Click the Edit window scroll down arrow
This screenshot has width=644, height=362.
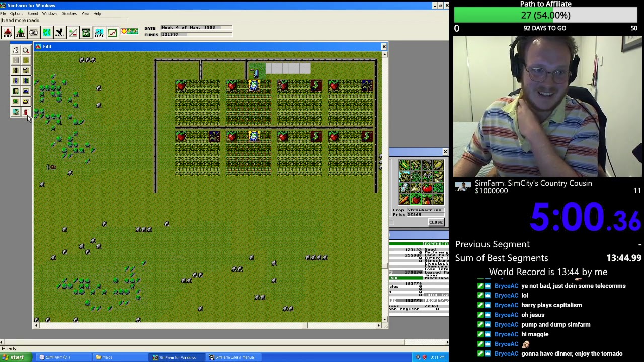384,319
